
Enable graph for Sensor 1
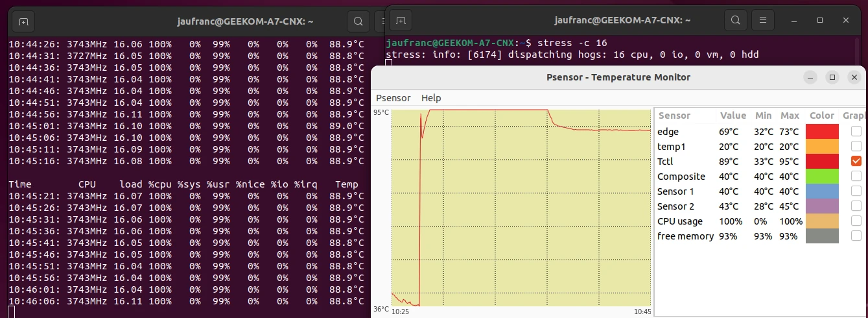856,191
